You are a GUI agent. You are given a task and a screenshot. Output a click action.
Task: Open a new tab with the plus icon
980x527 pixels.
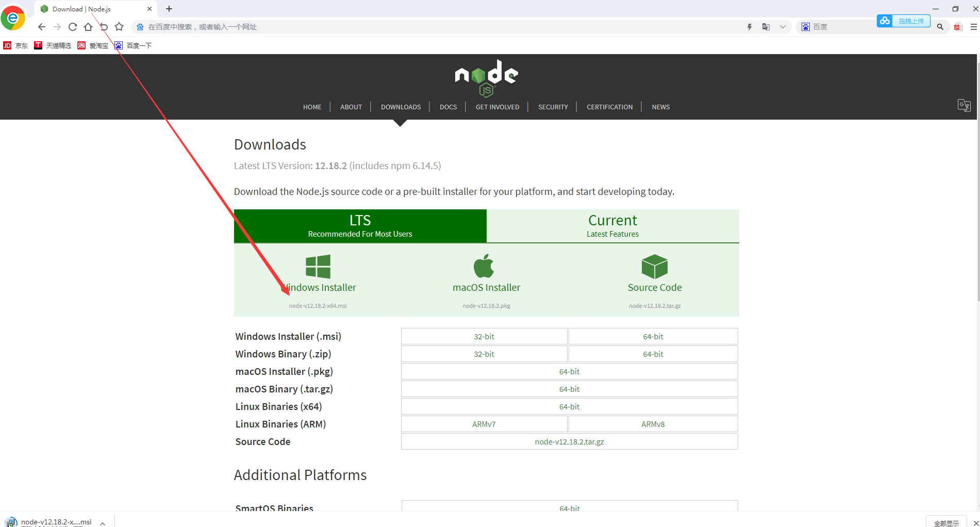pyautogui.click(x=169, y=9)
